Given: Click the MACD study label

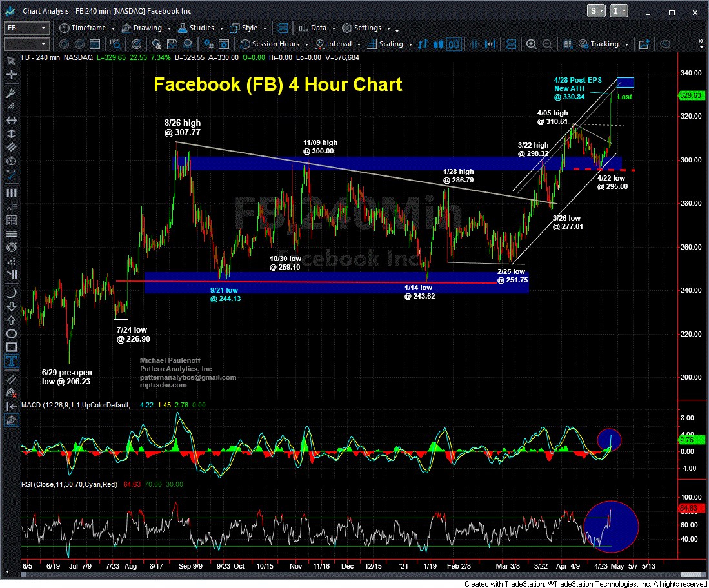Looking at the screenshot, I should click(78, 405).
